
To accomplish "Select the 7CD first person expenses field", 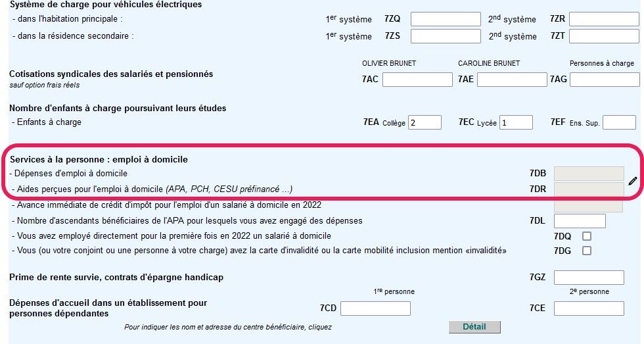I will 375,308.
